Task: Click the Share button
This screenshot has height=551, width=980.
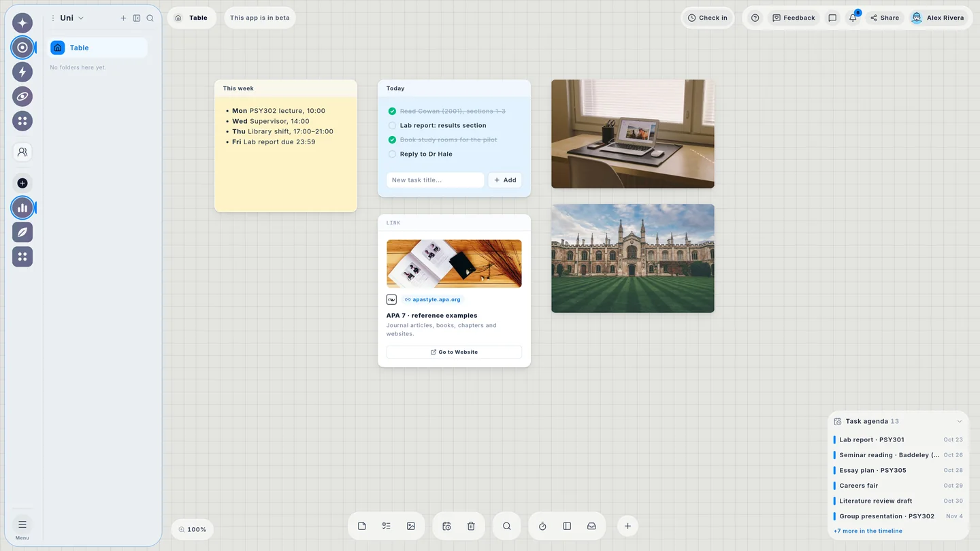Action: [885, 18]
